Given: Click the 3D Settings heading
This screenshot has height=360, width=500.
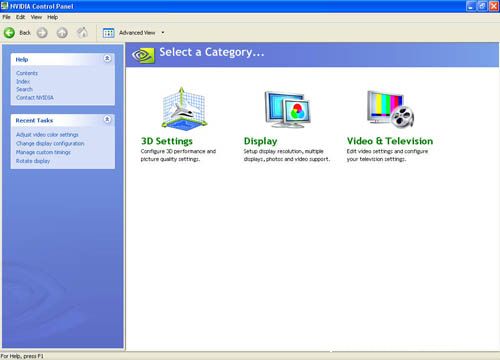Looking at the screenshot, I should [x=167, y=141].
